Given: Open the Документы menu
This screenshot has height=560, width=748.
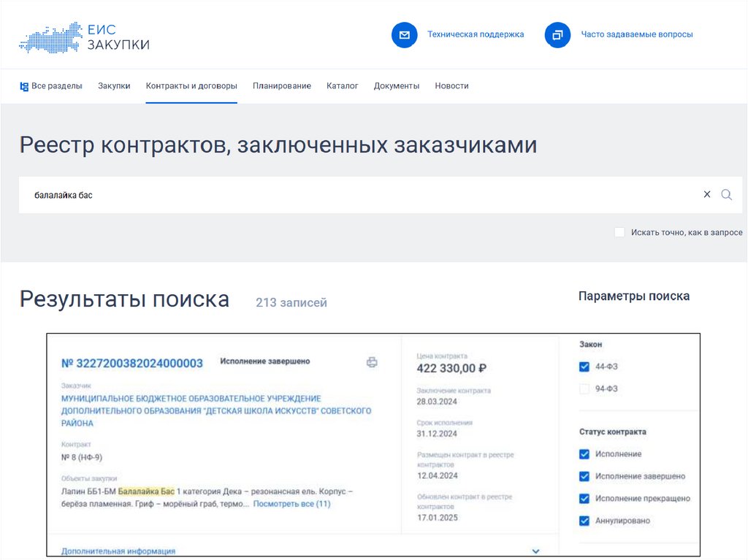Looking at the screenshot, I should click(397, 86).
